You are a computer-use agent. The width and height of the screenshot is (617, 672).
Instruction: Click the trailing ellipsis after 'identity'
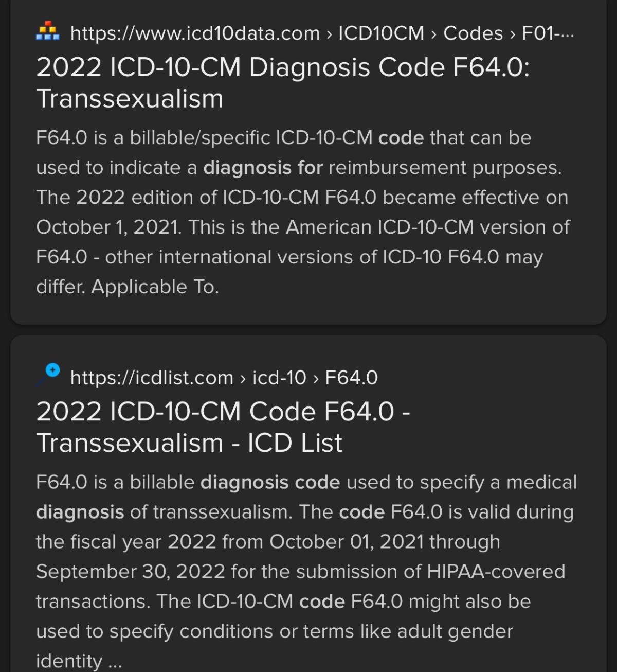click(115, 662)
